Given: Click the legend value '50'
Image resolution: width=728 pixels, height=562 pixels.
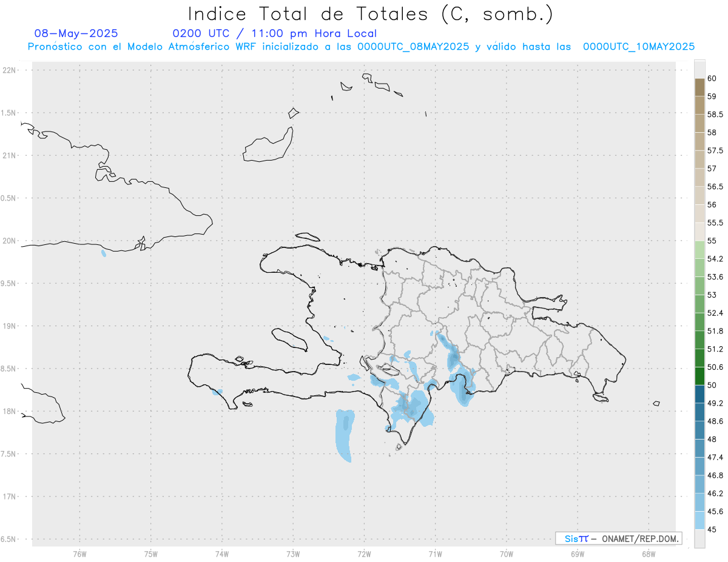Looking at the screenshot, I should point(712,385).
